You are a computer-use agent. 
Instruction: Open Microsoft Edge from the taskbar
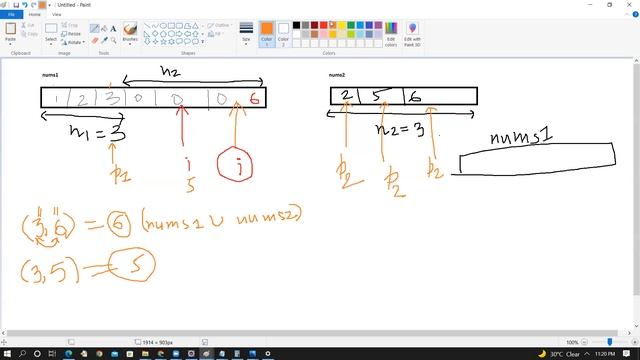tap(68, 353)
